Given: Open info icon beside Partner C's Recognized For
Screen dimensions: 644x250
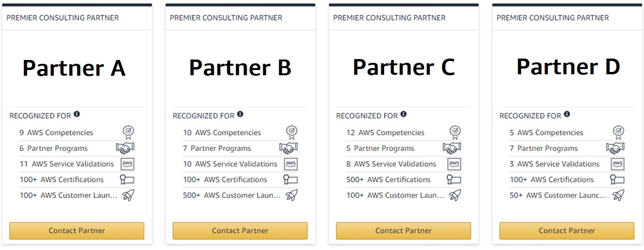Looking at the screenshot, I should 404,114.
